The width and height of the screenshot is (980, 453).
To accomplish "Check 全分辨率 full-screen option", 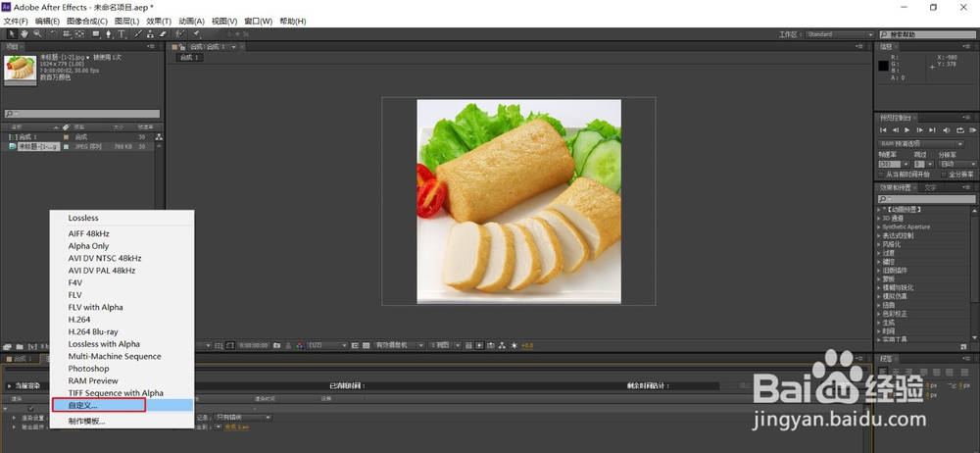I will [x=944, y=175].
